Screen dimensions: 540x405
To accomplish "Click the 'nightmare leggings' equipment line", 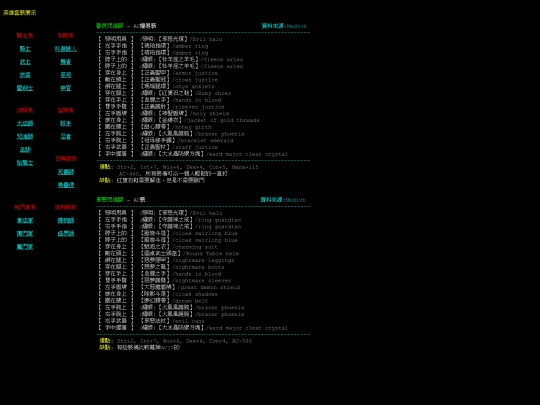I will tap(166, 260).
